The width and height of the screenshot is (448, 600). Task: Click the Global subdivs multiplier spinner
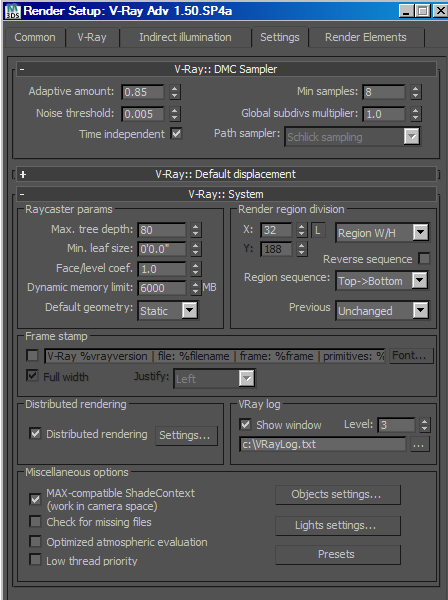416,114
